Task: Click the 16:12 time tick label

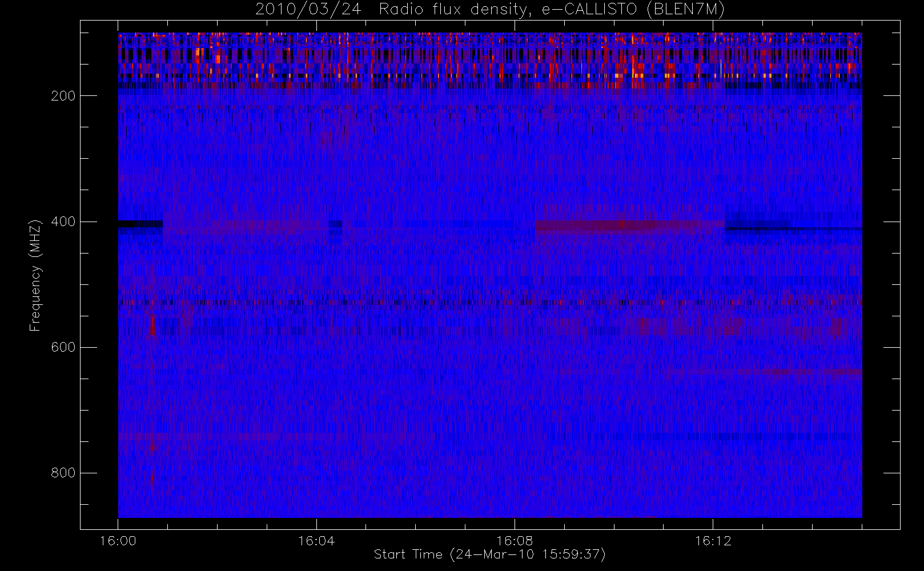Action: [713, 541]
